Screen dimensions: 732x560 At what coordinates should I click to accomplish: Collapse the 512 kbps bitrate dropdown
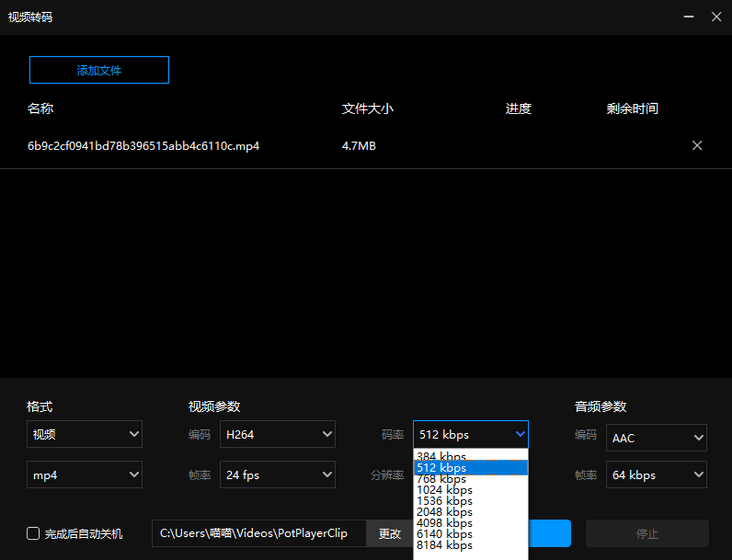(x=470, y=434)
